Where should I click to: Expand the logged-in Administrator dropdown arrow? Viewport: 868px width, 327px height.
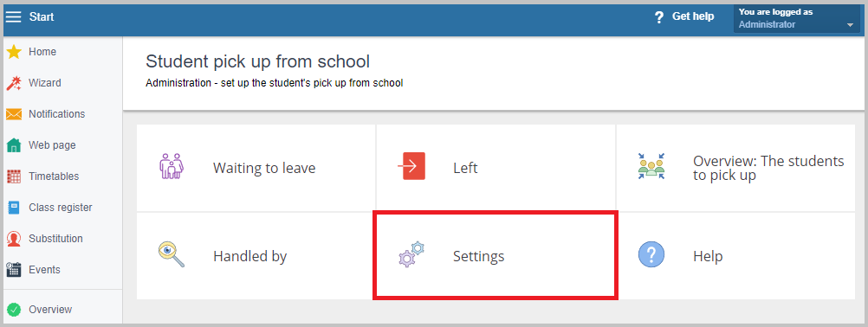[850, 25]
